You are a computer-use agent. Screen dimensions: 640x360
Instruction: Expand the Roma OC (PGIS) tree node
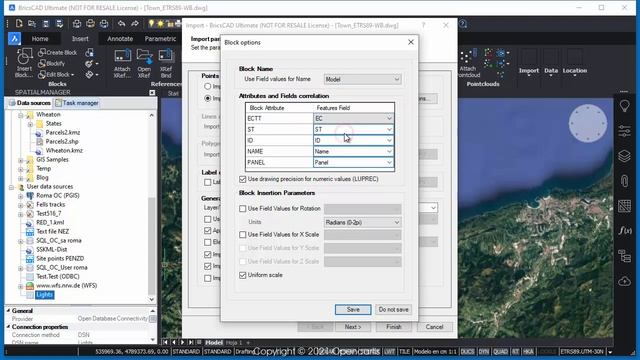click(20, 196)
